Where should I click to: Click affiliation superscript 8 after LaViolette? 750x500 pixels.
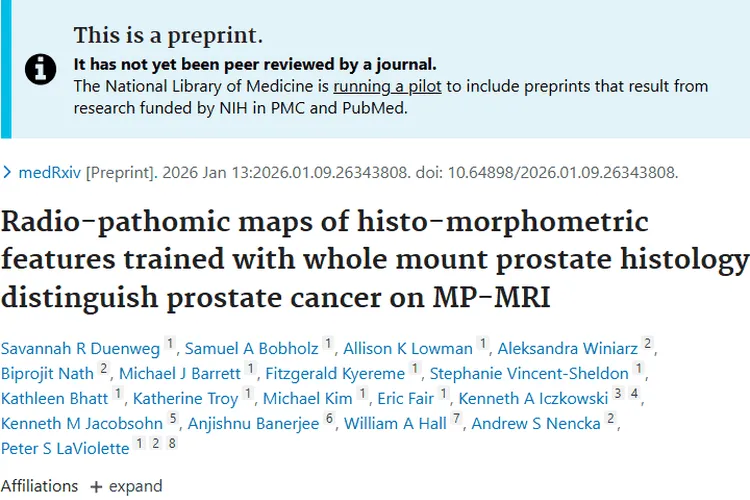[x=173, y=443]
